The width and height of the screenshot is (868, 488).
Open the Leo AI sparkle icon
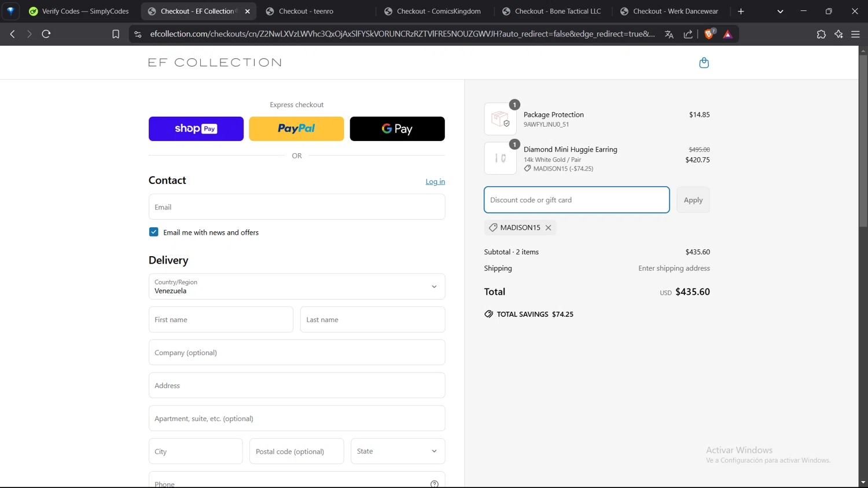click(x=838, y=34)
